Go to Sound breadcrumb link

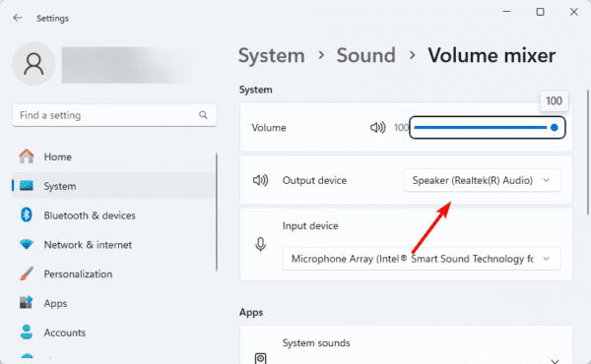pos(366,55)
